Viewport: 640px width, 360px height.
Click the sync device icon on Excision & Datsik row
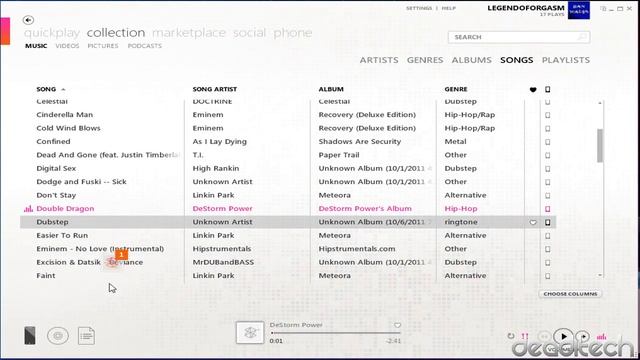pos(548,263)
